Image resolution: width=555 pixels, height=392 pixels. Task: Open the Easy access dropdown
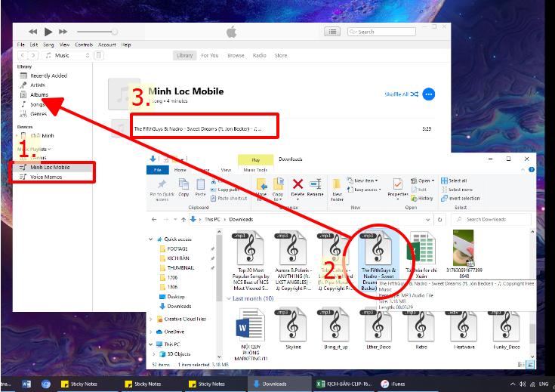[365, 190]
